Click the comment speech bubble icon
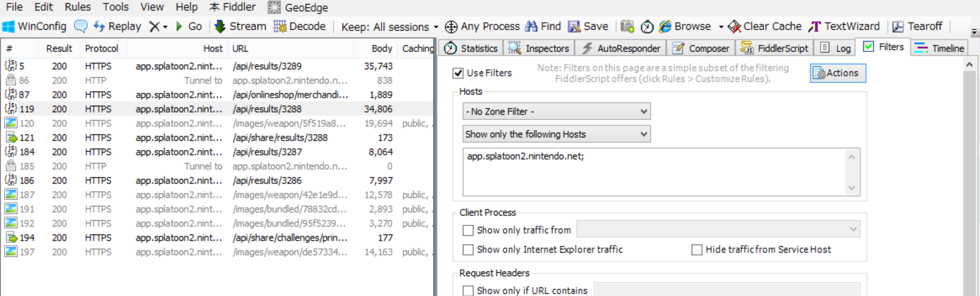The height and width of the screenshot is (296, 980). pos(80,27)
